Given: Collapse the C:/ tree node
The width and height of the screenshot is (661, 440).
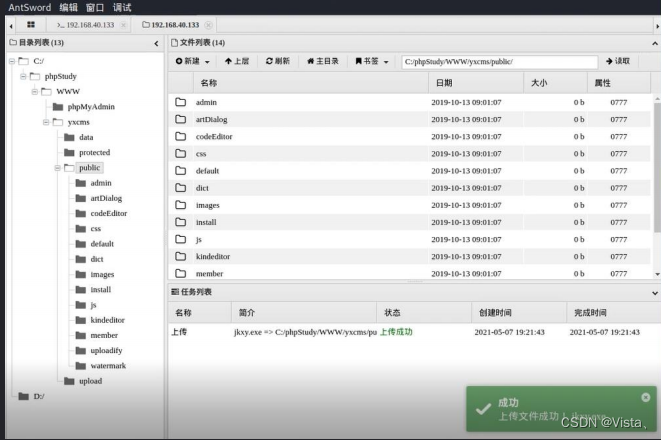Looking at the screenshot, I should 12,61.
